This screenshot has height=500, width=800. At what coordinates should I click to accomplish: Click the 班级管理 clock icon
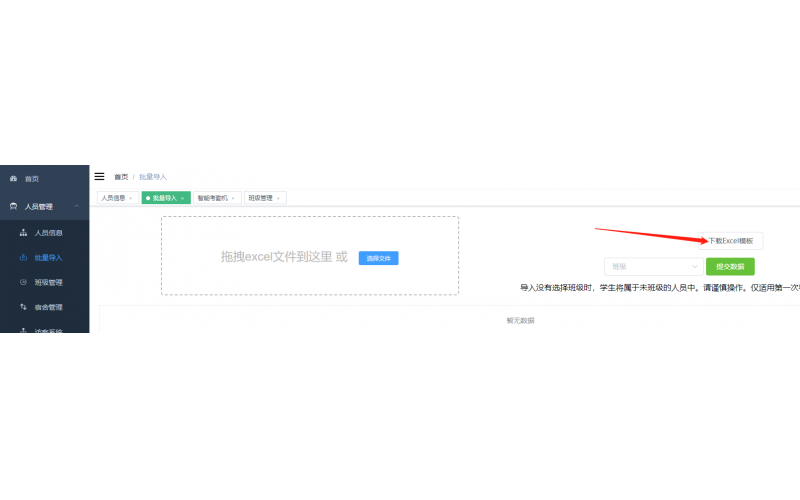(23, 282)
